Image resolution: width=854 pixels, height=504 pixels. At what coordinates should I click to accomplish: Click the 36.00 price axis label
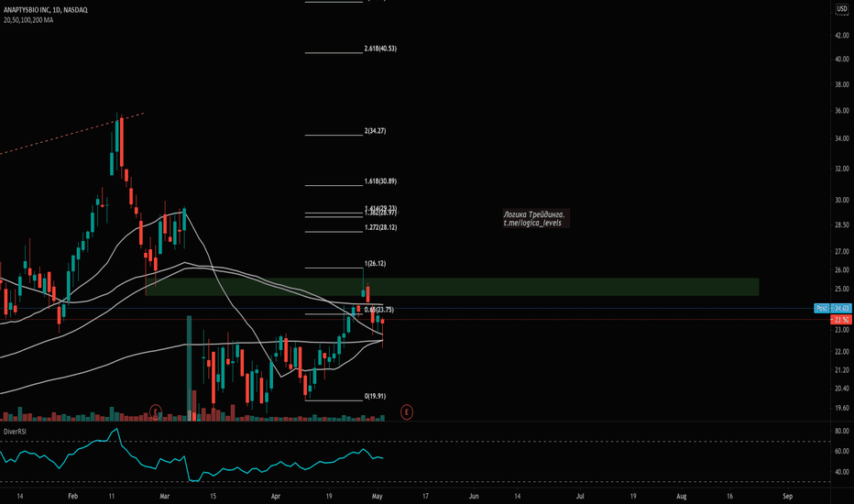[x=842, y=111]
